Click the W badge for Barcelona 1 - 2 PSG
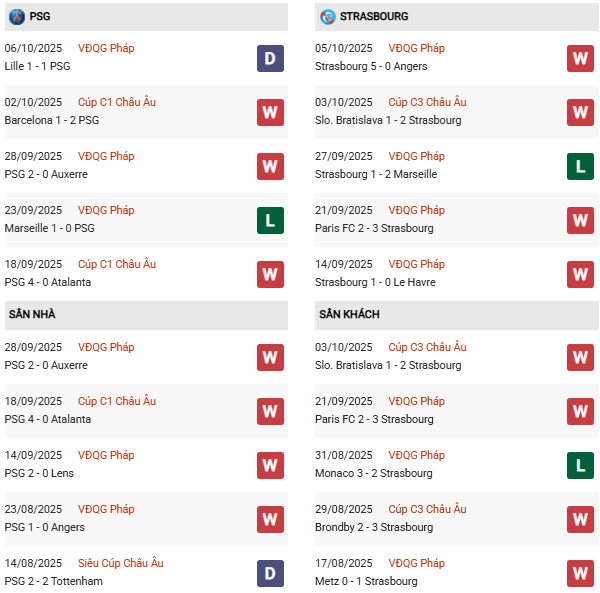This screenshot has height=593, width=600. [x=270, y=112]
